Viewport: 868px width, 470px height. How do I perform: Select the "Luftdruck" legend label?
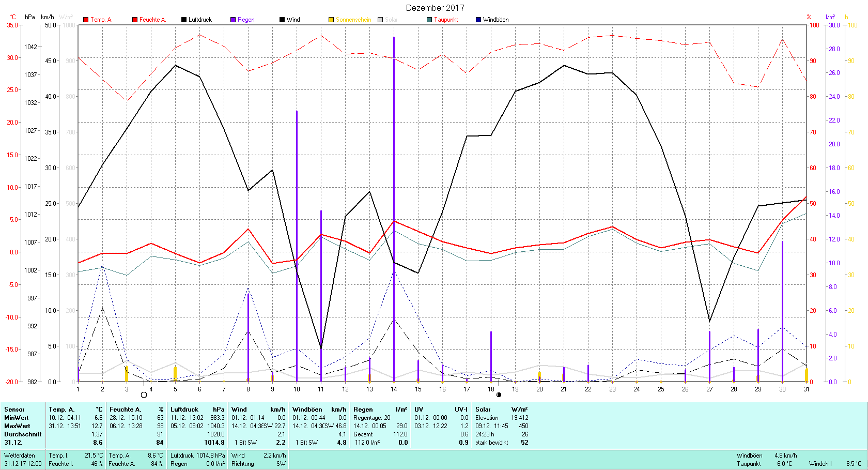tap(200, 20)
